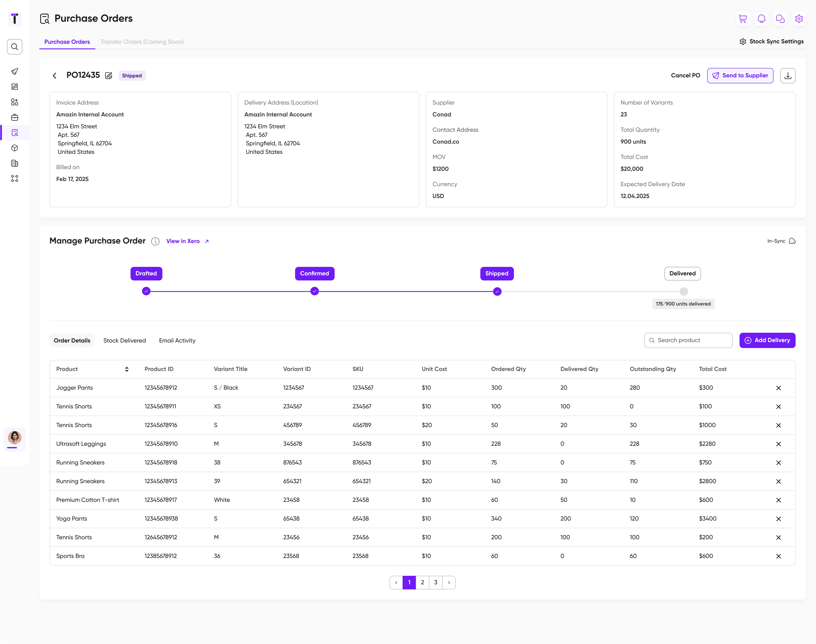Click the In-Sync cloud icon
This screenshot has height=644, width=816.
coord(792,241)
